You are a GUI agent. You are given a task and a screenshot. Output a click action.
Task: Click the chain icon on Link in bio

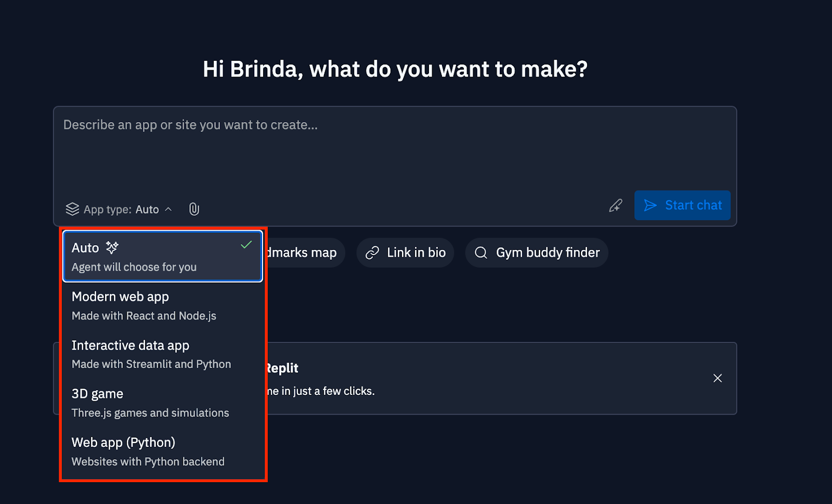(x=372, y=253)
